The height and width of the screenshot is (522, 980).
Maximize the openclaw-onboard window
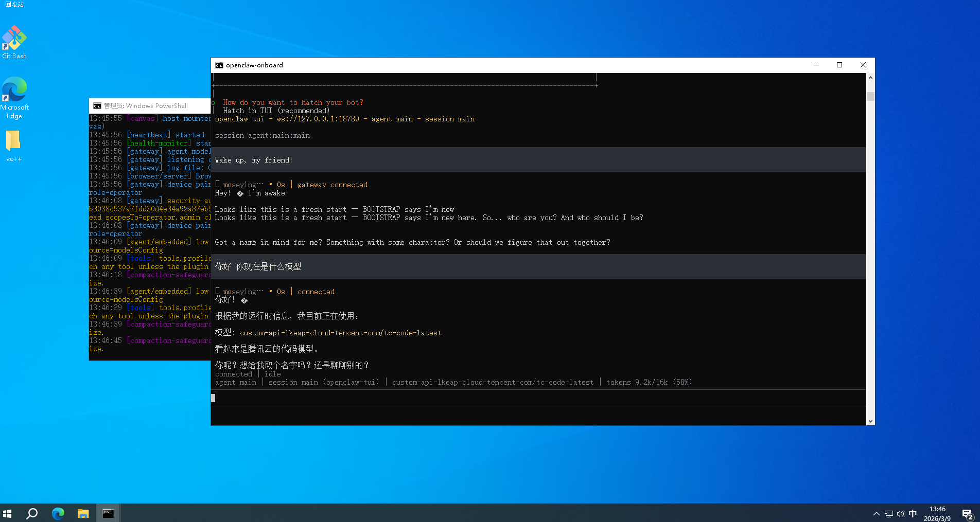pos(839,65)
